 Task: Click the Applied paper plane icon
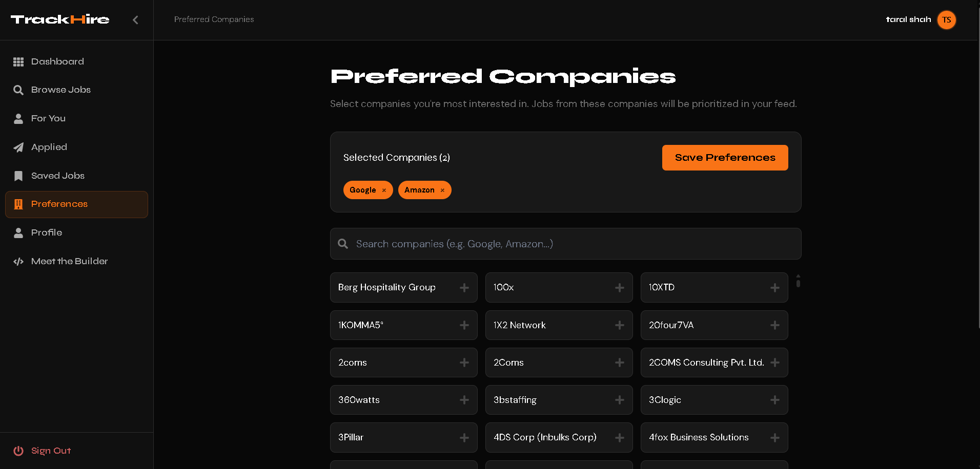[18, 147]
